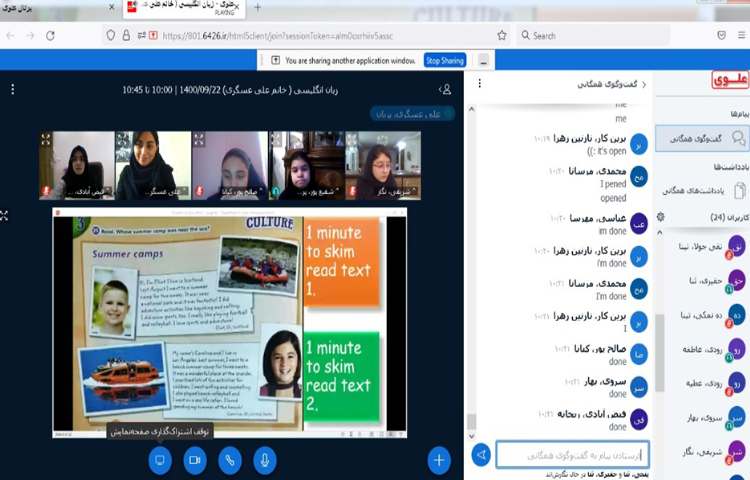750x480 pixels.
Task: Send chat message with paper-plane button
Action: coord(481,455)
